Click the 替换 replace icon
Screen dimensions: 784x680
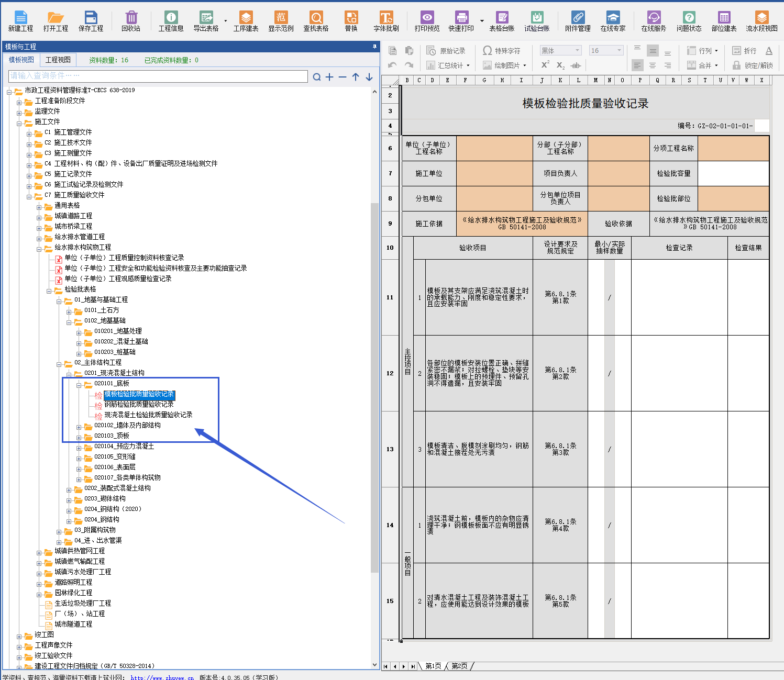351,21
